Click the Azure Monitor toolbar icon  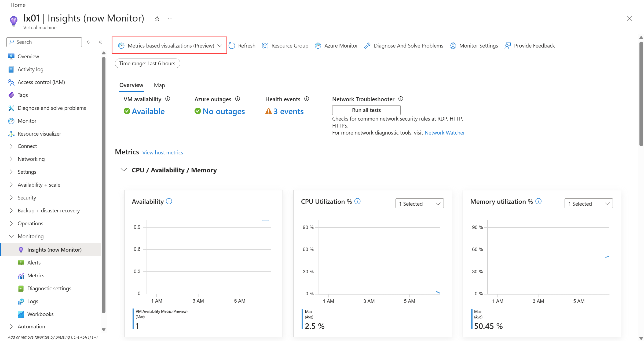pyautogui.click(x=318, y=46)
